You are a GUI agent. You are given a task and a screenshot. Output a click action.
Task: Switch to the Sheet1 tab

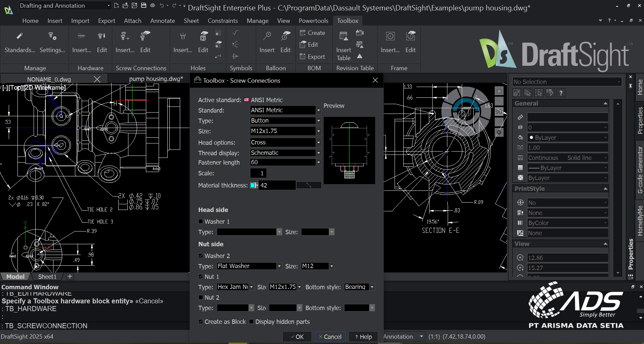tap(47, 276)
